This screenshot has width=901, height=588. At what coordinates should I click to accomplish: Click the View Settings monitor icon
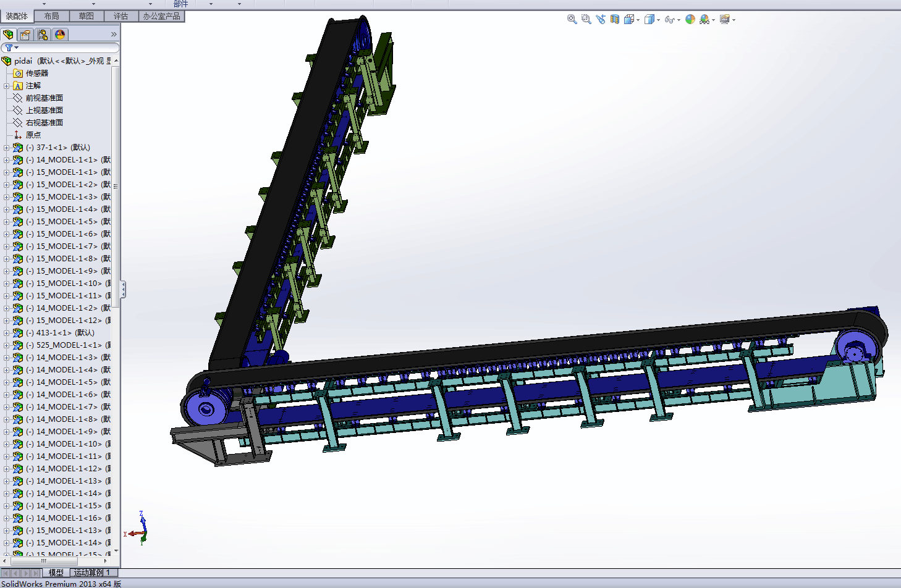725,19
